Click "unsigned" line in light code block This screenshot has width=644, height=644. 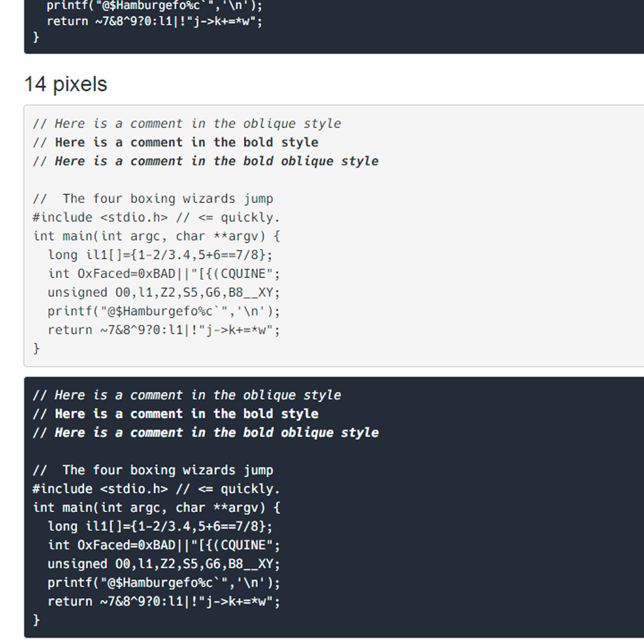(164, 292)
